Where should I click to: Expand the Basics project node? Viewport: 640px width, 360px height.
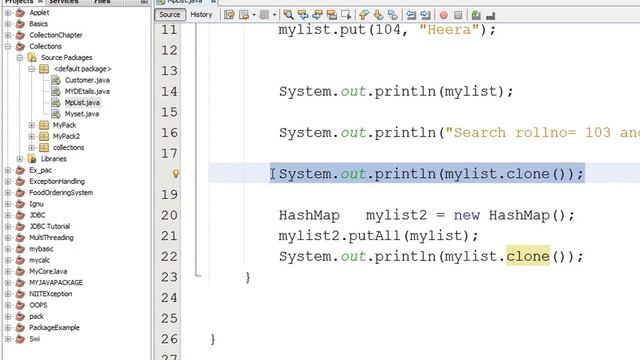coord(8,24)
